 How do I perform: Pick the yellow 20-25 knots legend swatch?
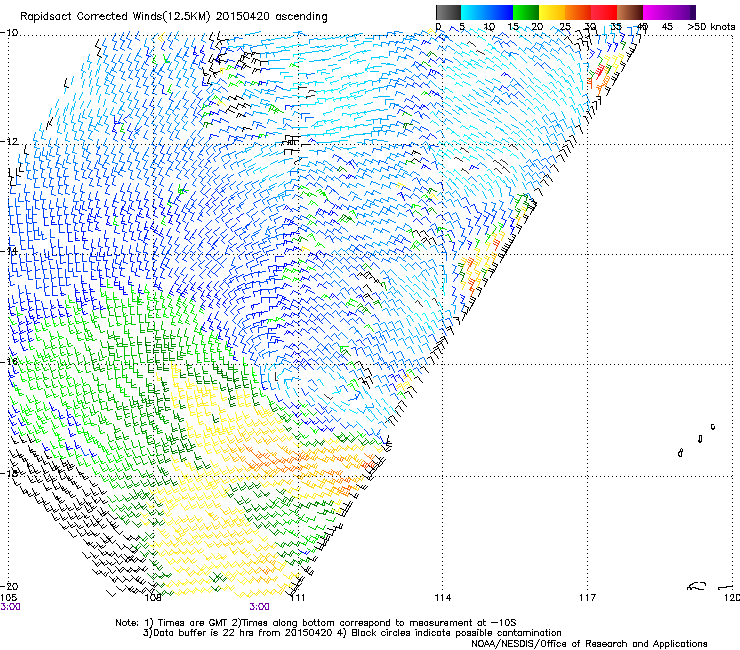pos(552,12)
